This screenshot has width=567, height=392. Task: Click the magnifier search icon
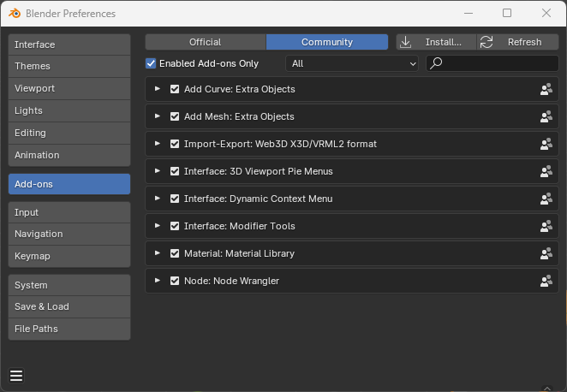tap(436, 63)
